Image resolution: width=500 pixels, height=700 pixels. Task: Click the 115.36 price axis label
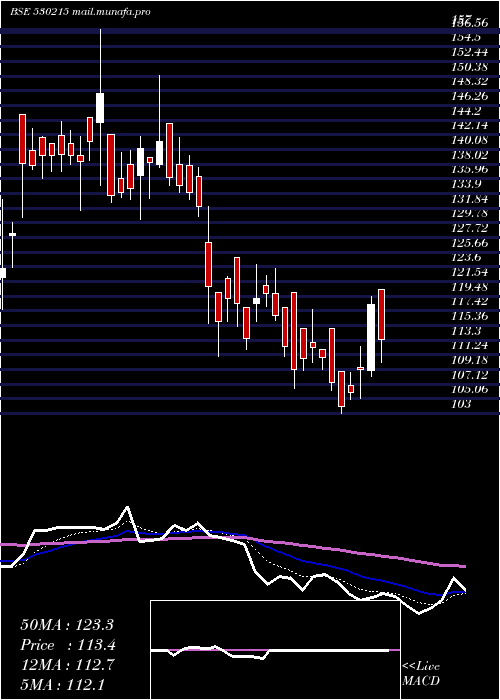[x=469, y=317]
